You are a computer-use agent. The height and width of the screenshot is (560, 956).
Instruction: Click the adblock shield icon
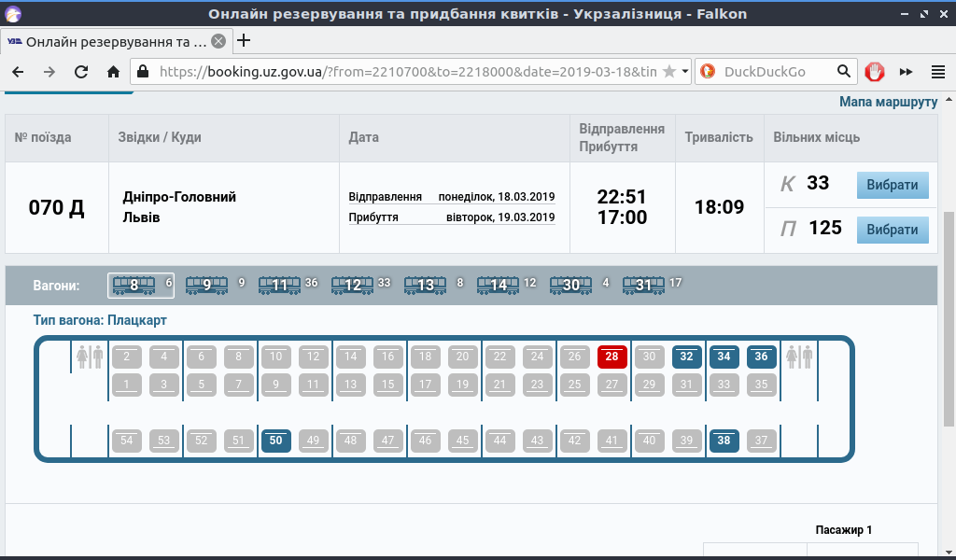874,71
